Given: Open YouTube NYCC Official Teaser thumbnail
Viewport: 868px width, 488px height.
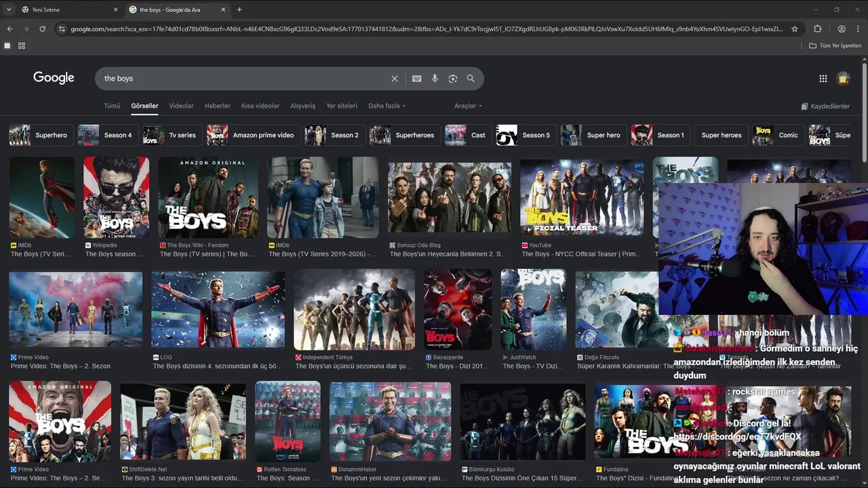Looking at the screenshot, I should [583, 197].
